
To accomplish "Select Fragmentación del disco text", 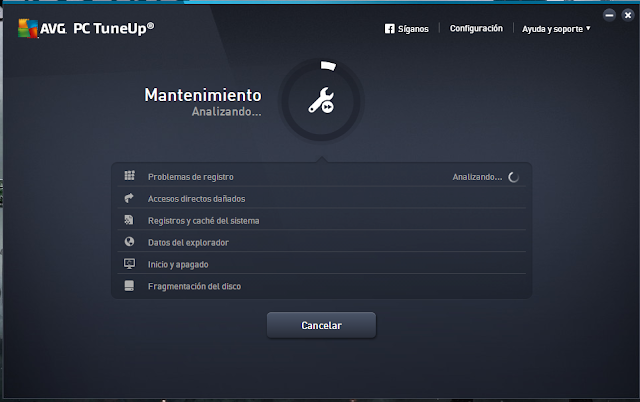I will [x=194, y=287].
